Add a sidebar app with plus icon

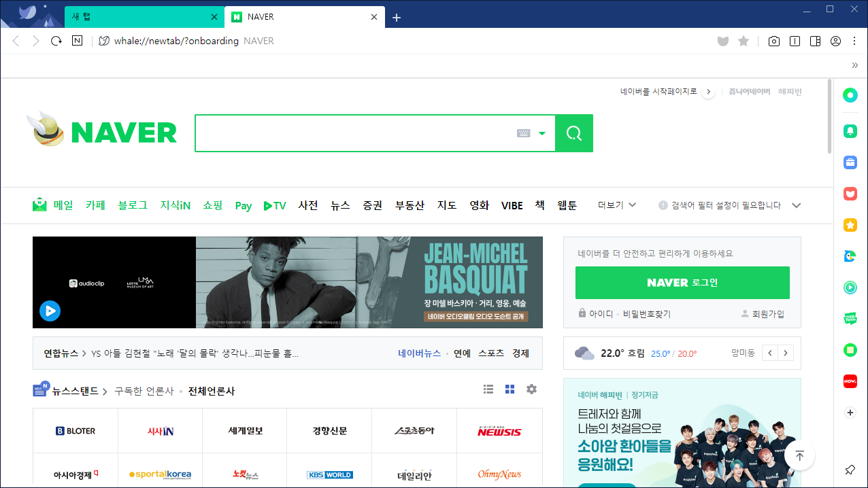(x=850, y=413)
